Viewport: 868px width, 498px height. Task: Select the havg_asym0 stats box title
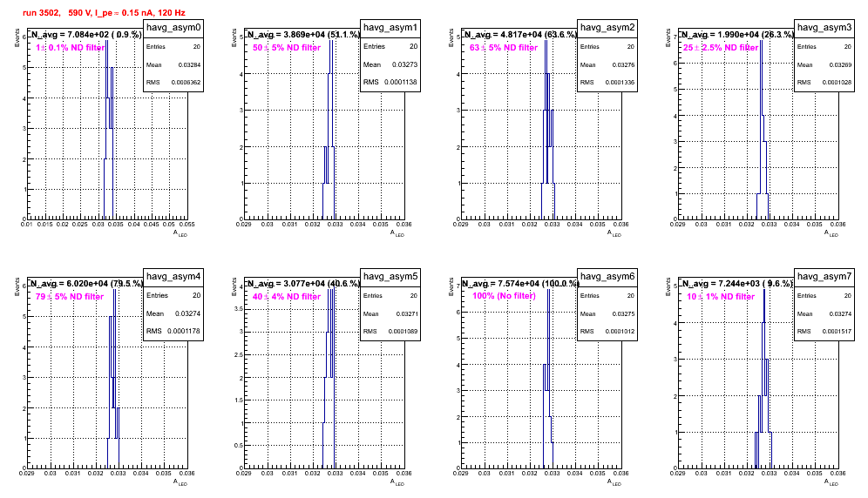pos(173,27)
